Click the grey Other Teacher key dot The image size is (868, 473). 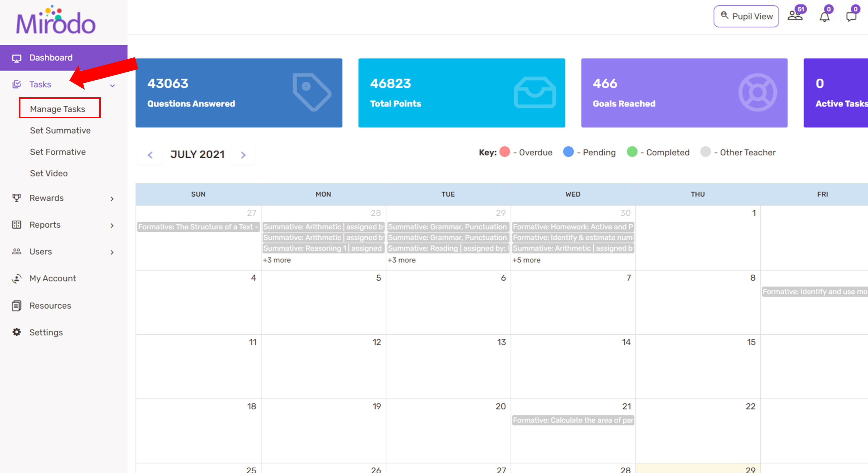tap(705, 152)
